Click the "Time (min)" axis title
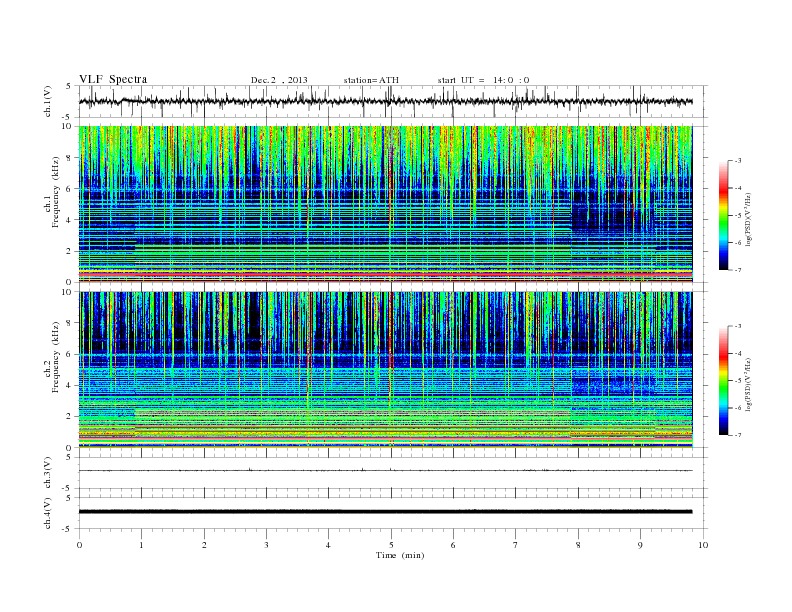This screenshot has height=612, width=792. 400,555
